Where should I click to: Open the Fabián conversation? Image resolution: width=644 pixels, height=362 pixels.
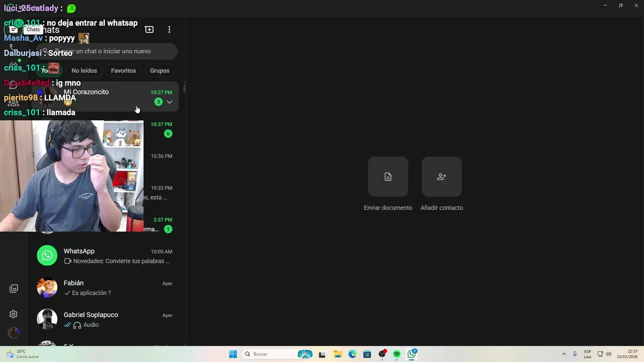click(x=105, y=288)
